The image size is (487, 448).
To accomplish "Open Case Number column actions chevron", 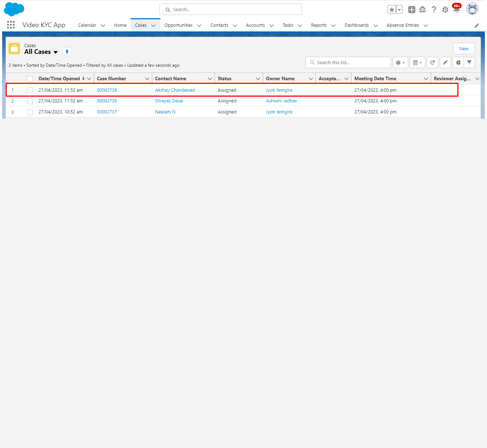I will click(147, 78).
